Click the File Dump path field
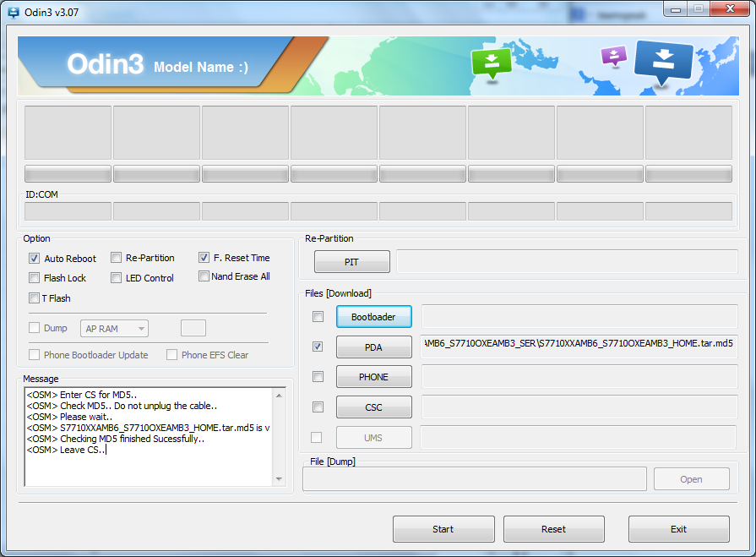Viewport: 756px width, 557px height. (475, 479)
